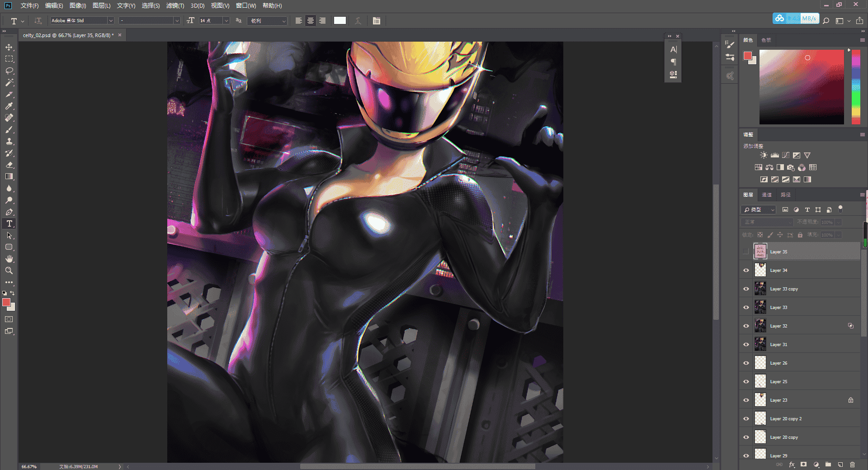Toggle visibility of Layer 35
868x470 pixels.
746,252
